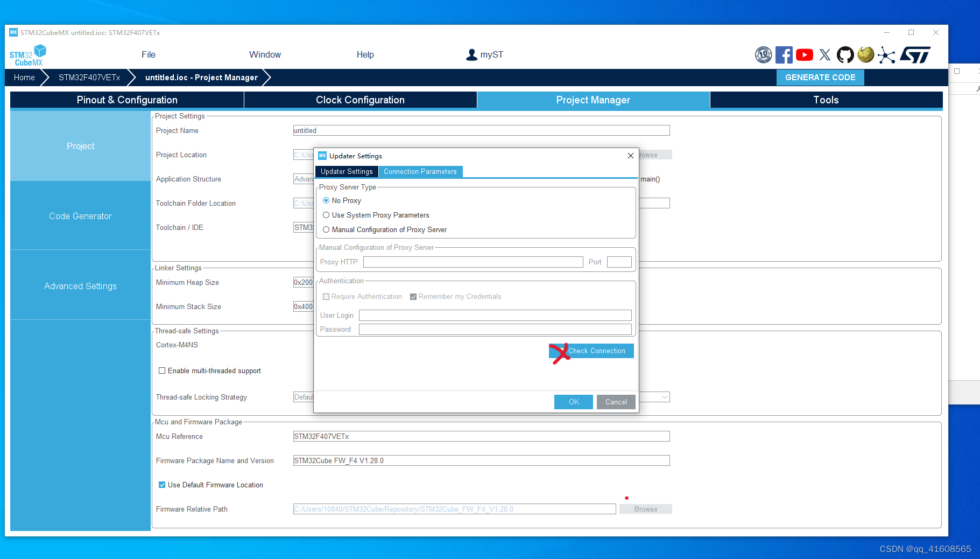Click the globe wiki icon in the header
980x559 pixels.
866,54
